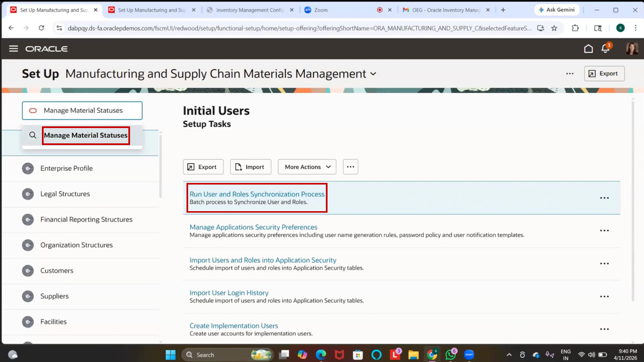Viewport: 644px width, 362px height.
Task: Switch to the second Set Up Manufacturing tab
Action: [x=152, y=10]
